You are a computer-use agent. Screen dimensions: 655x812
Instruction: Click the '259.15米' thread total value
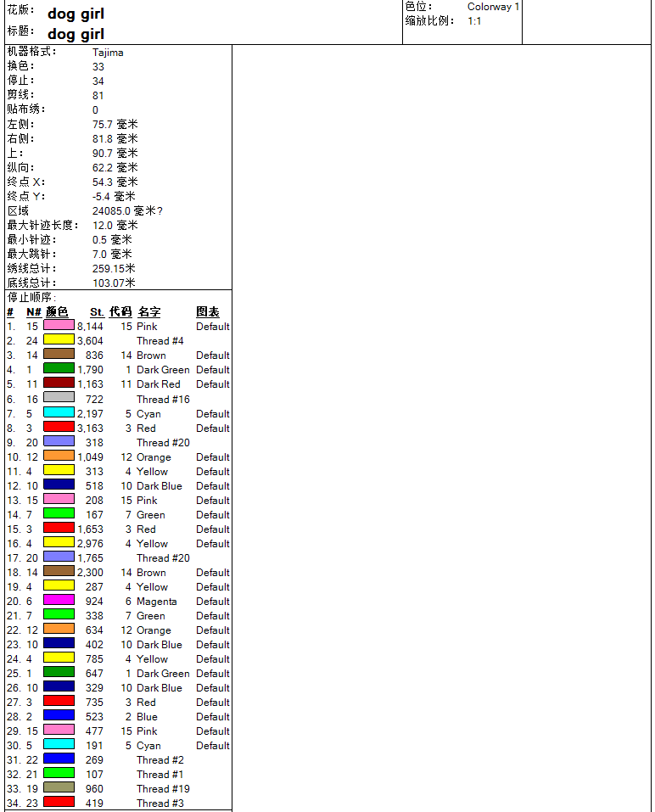(x=114, y=268)
